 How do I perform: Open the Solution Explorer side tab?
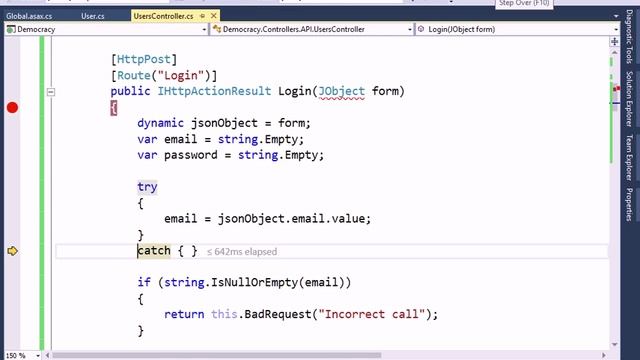point(629,99)
